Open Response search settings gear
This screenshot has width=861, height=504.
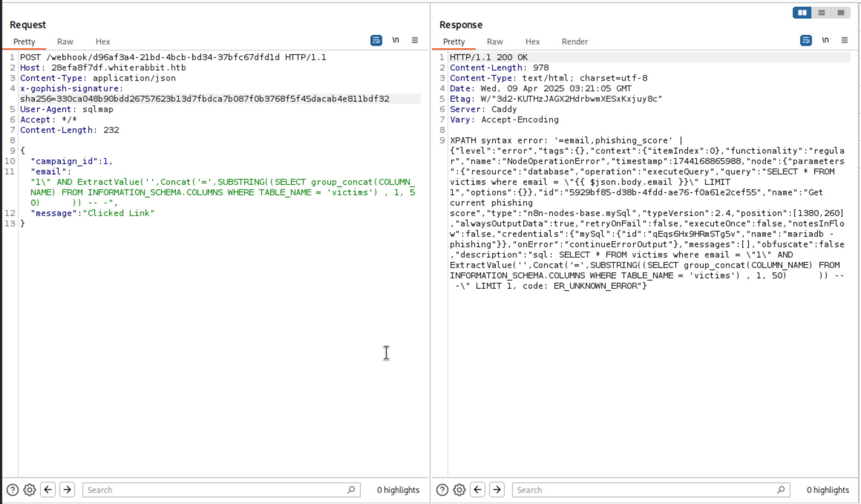459,490
